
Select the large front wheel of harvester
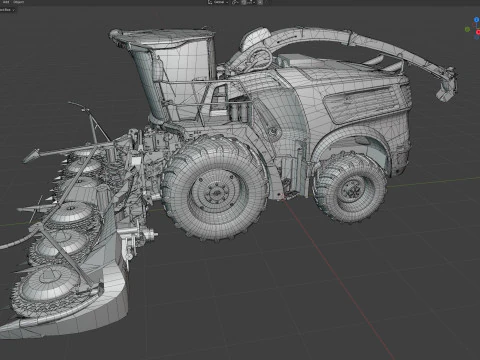(x=215, y=188)
